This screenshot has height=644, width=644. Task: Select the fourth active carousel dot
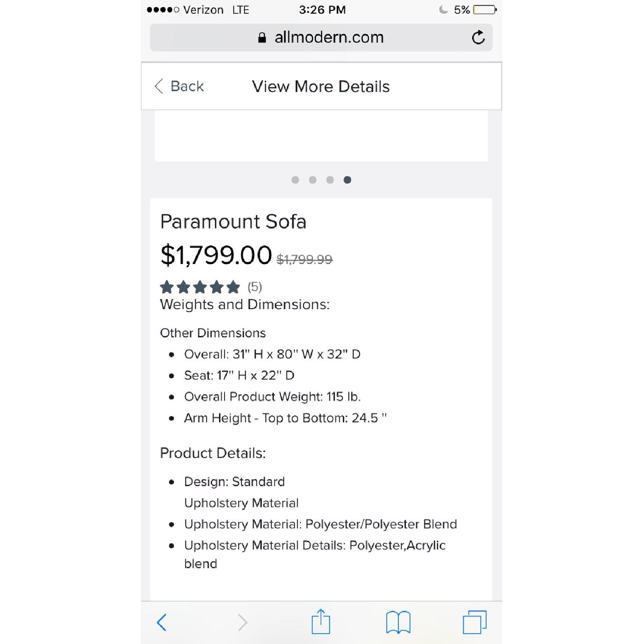[x=347, y=180]
